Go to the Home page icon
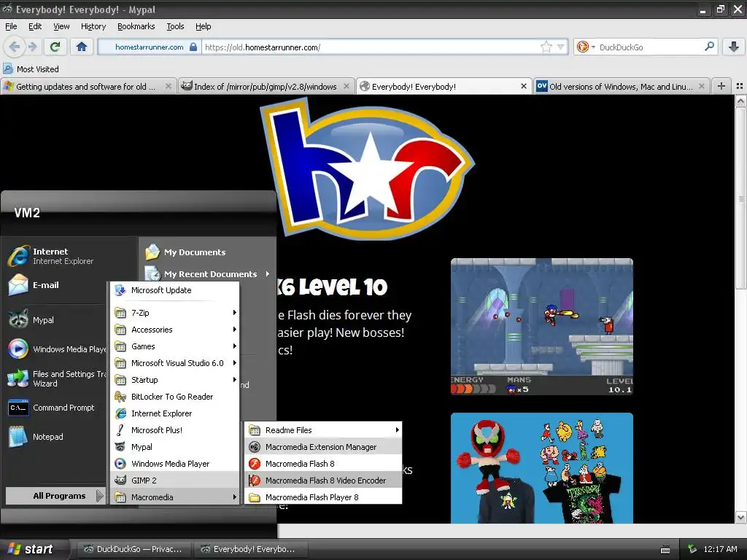This screenshot has width=747, height=560. 82,47
